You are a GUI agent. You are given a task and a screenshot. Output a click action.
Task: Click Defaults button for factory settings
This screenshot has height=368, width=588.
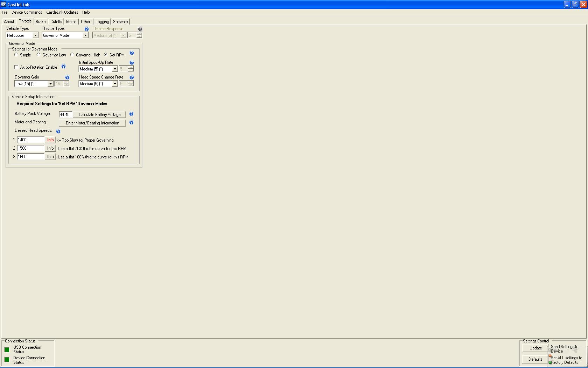(x=535, y=359)
